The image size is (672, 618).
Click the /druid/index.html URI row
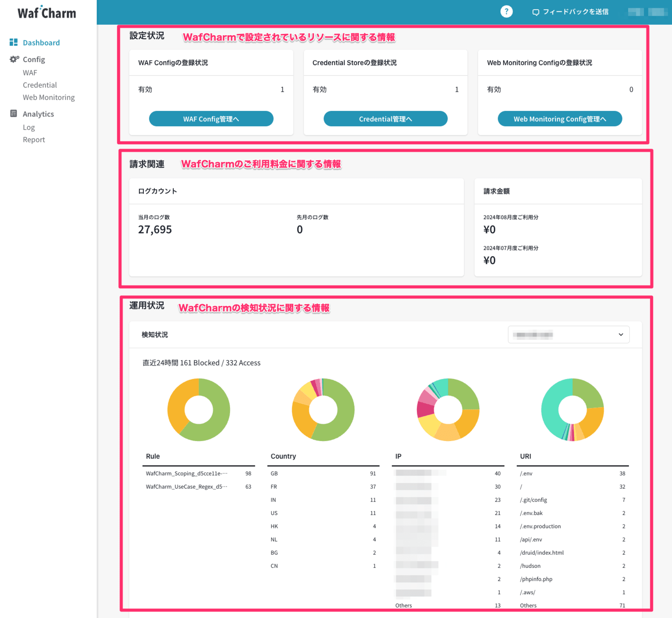[573, 553]
